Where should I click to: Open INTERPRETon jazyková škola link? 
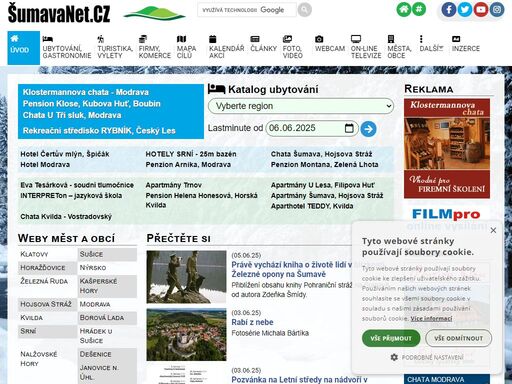71,196
